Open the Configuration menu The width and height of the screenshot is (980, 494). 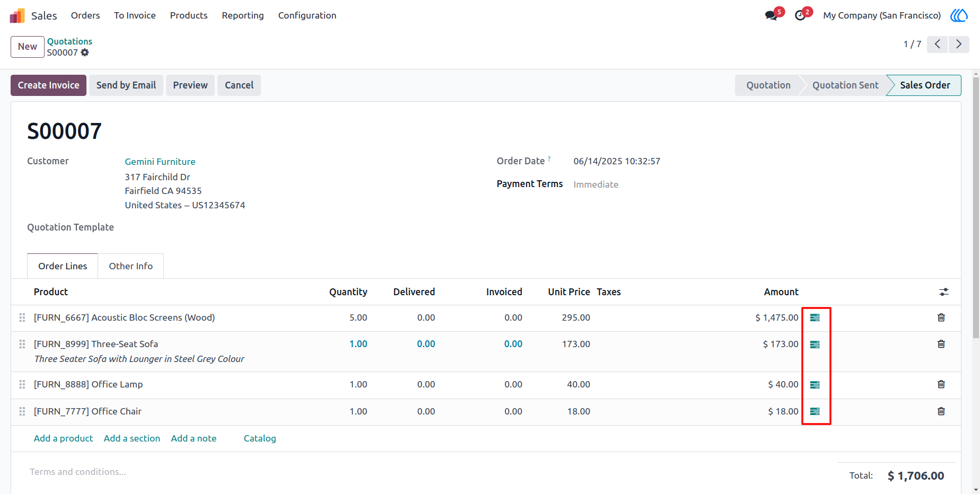click(307, 15)
